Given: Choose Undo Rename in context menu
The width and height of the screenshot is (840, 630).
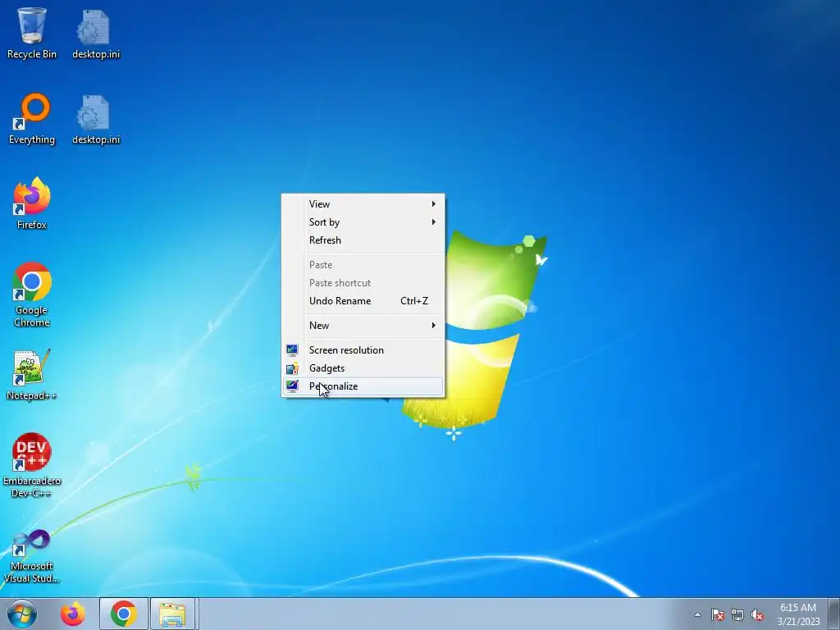Looking at the screenshot, I should point(363,301).
